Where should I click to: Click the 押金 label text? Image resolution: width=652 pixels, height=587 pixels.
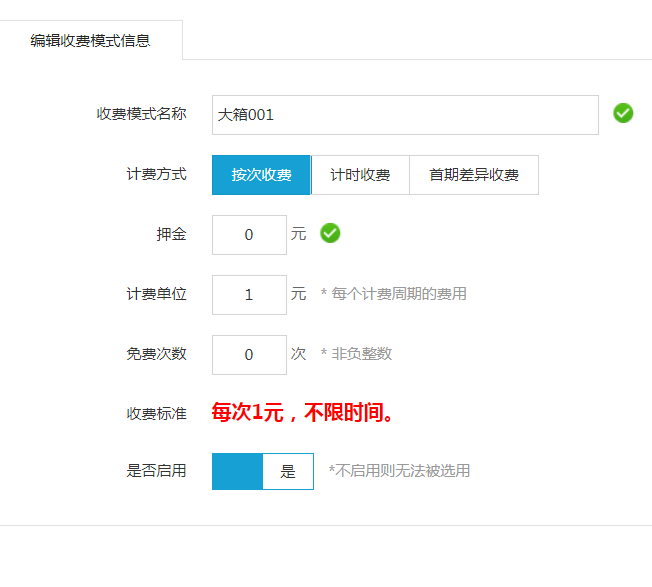[171, 234]
